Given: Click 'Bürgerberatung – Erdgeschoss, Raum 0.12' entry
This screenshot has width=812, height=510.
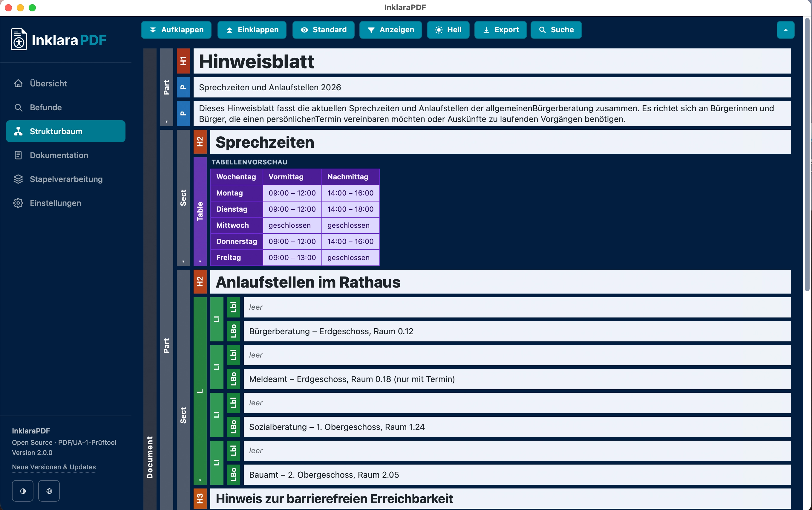Looking at the screenshot, I should [x=517, y=331].
